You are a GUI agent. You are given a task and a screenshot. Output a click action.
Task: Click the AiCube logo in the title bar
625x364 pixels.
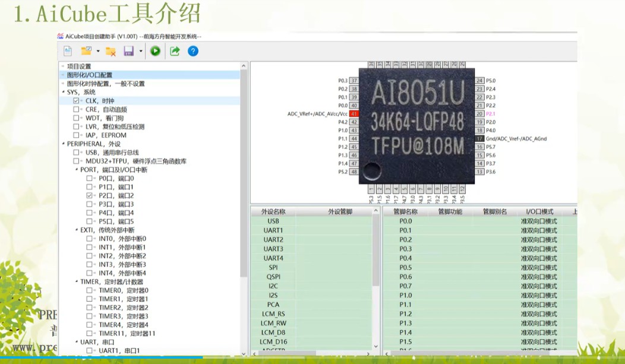click(60, 36)
